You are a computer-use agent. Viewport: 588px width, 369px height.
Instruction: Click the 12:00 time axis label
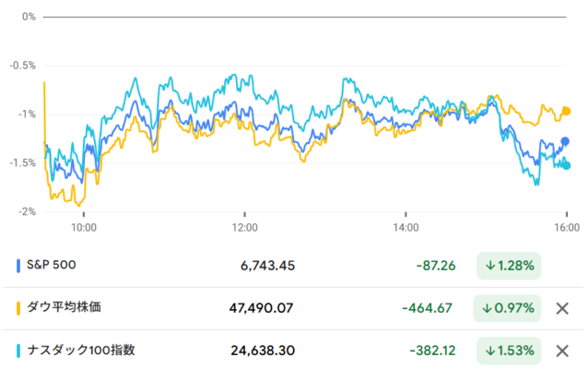244,226
